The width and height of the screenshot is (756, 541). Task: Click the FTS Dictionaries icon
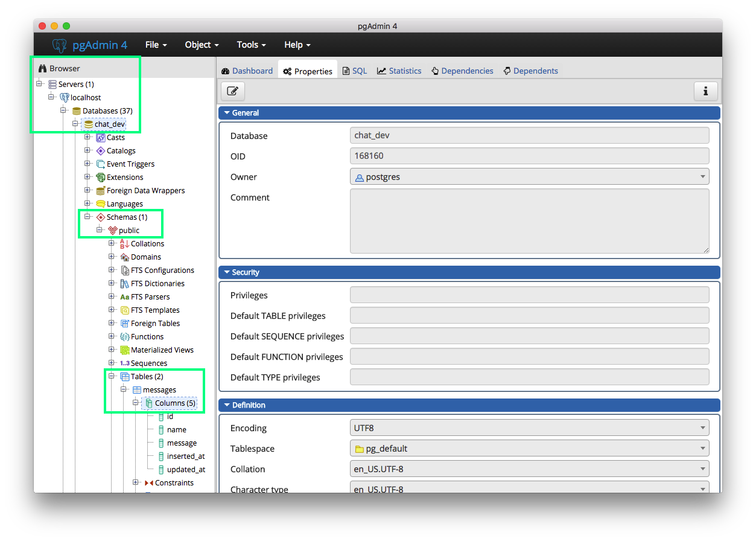tap(125, 283)
